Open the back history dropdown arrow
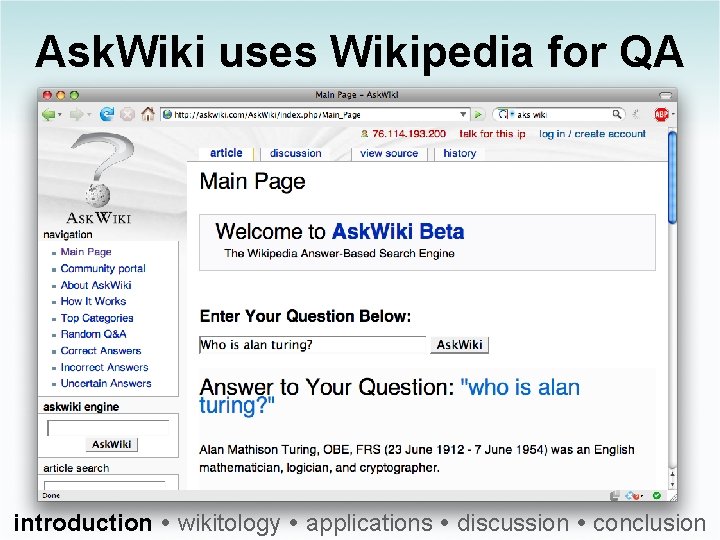Viewport: 720px width, 540px height. pyautogui.click(x=60, y=114)
